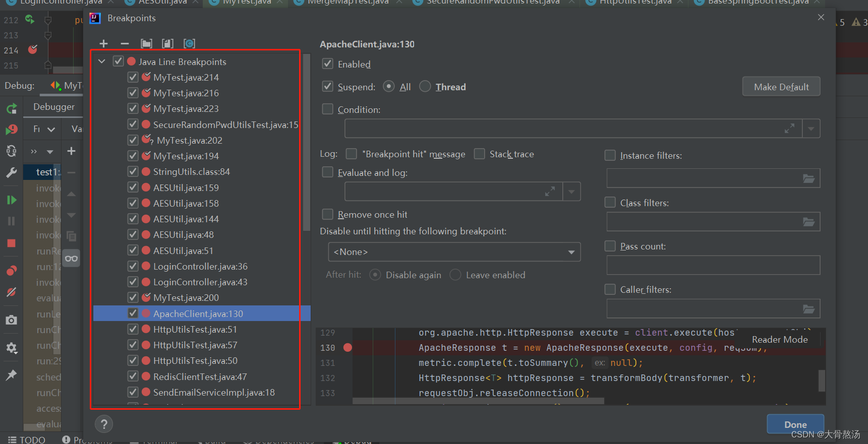
Task: Browse class filters with folder icon
Action: coord(808,222)
